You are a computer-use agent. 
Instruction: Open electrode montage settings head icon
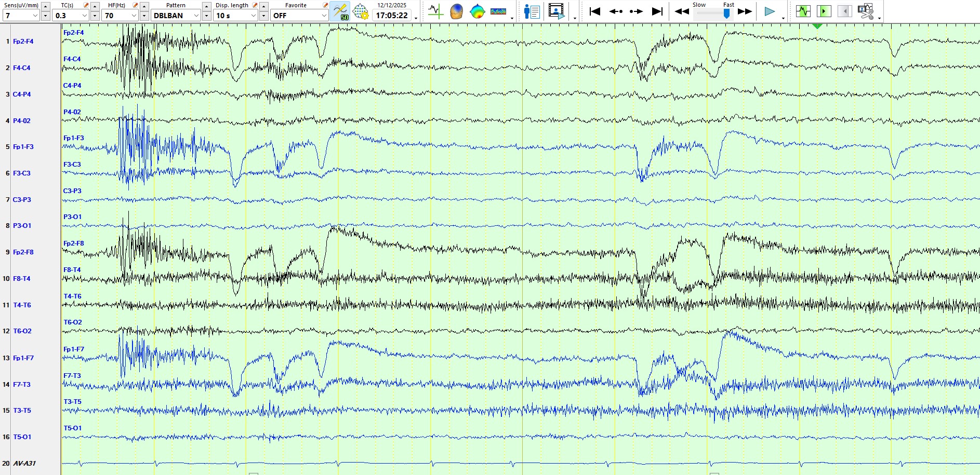361,11
